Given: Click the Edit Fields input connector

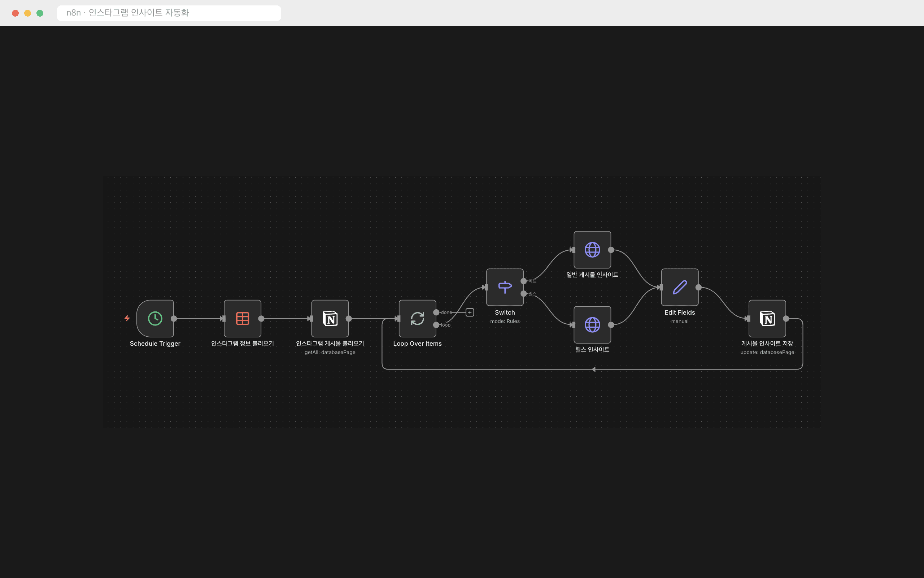Looking at the screenshot, I should point(661,287).
